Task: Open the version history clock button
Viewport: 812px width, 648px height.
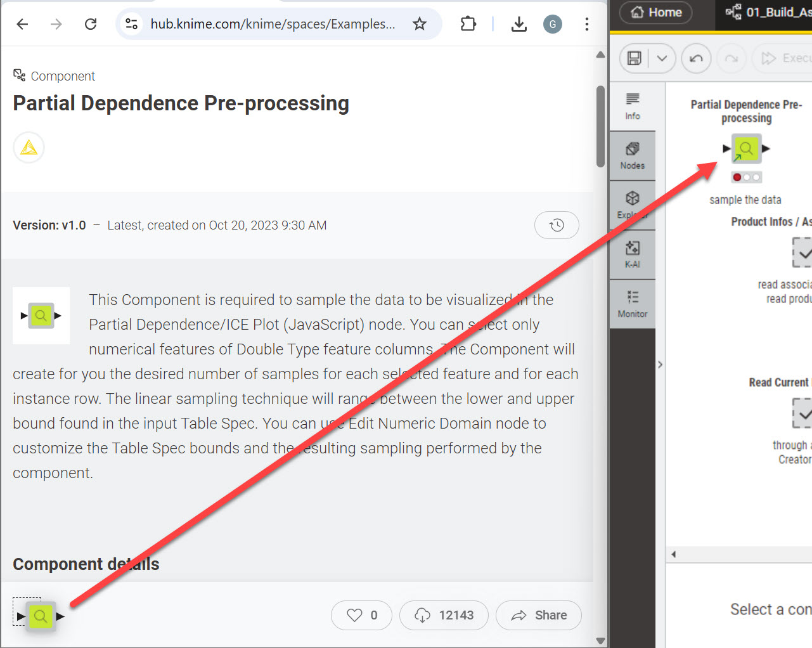Action: (557, 225)
